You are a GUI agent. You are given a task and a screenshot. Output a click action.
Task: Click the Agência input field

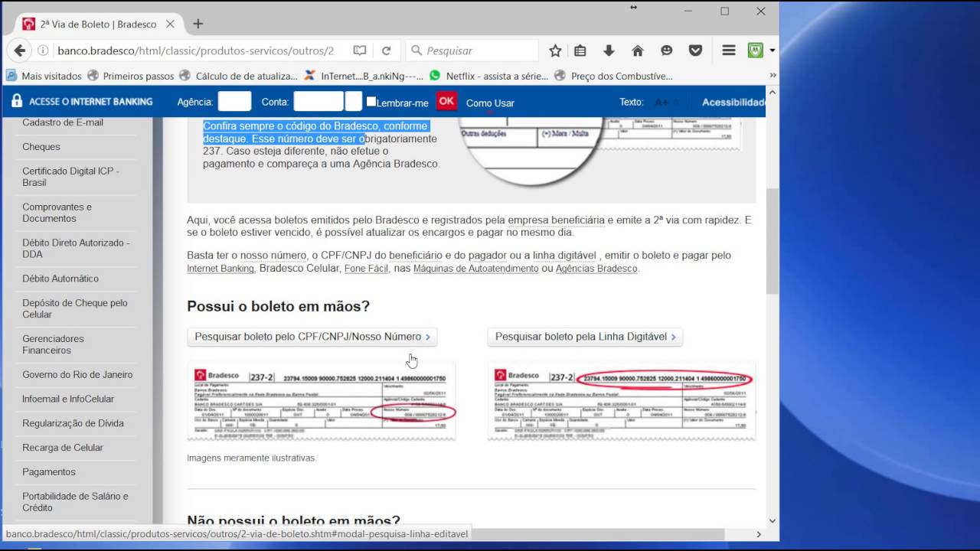pos(234,101)
